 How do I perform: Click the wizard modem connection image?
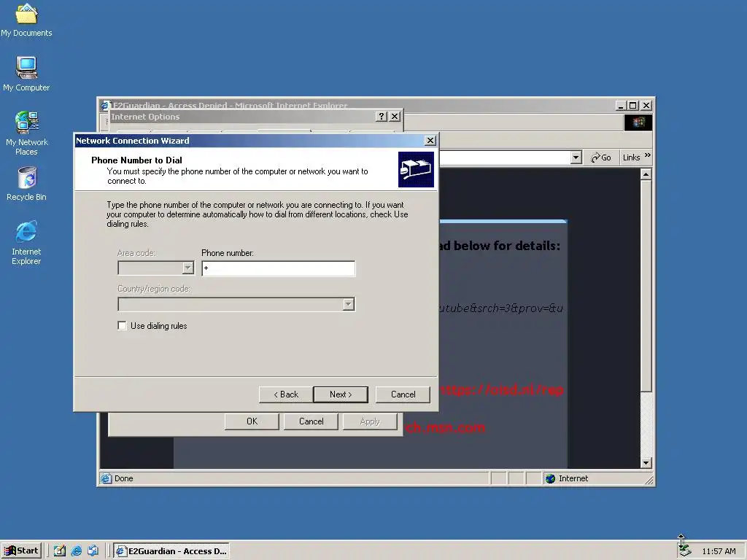click(416, 169)
